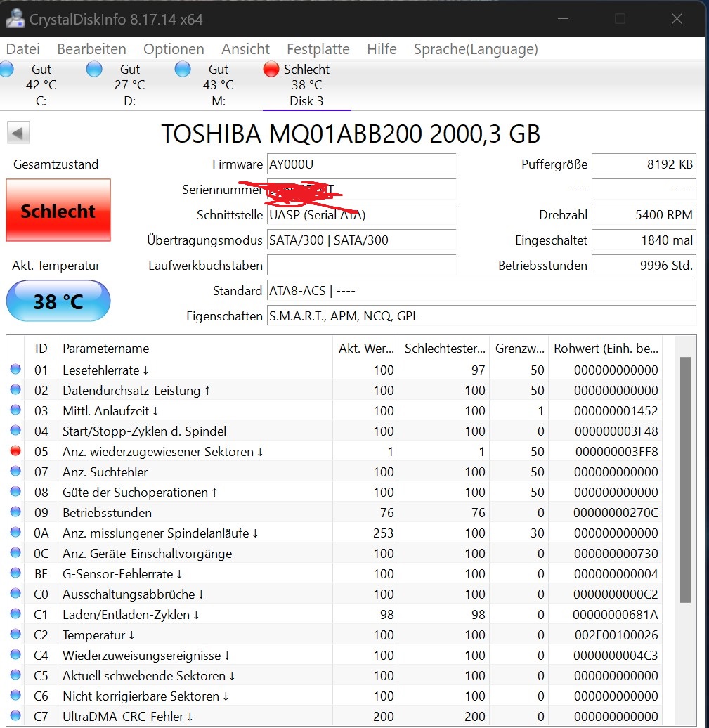Image resolution: width=709 pixels, height=728 pixels.
Task: Click the Übertragungsmodus field SATA/300
Action: click(361, 240)
